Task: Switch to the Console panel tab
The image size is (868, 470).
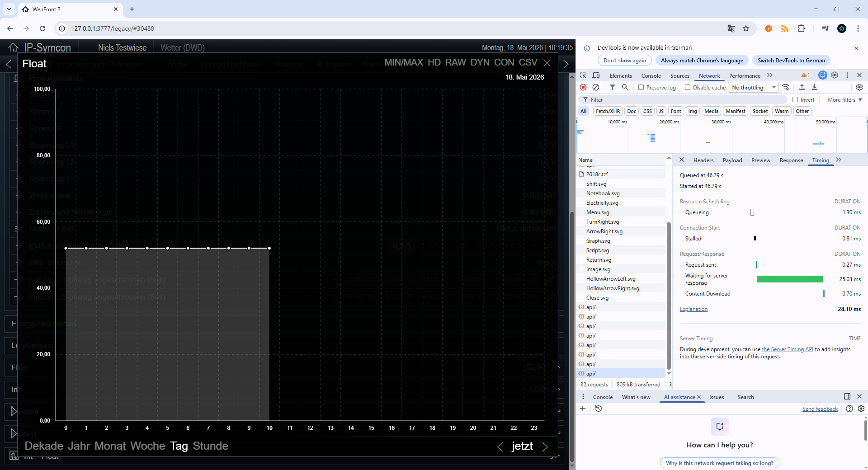Action: pos(651,75)
